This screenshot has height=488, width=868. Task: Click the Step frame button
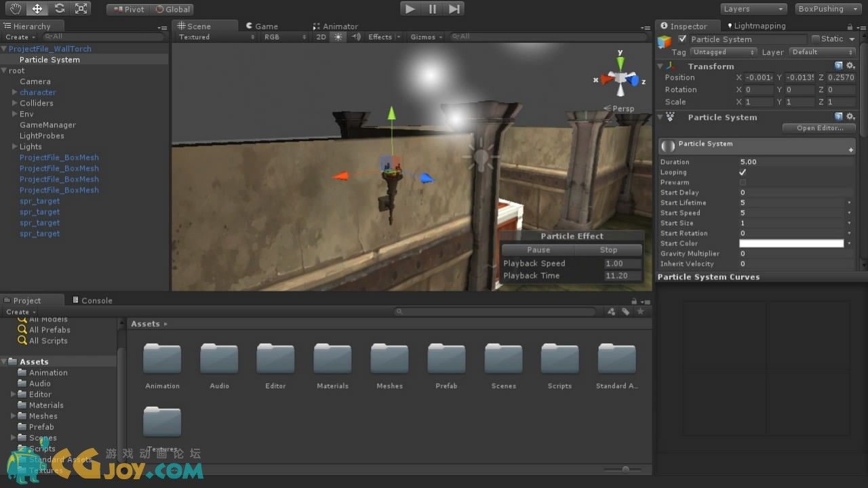pos(455,9)
